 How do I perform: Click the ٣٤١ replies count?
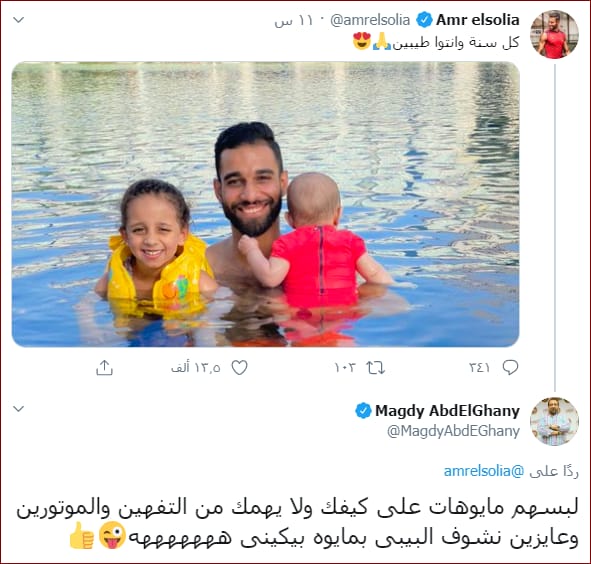tap(479, 367)
